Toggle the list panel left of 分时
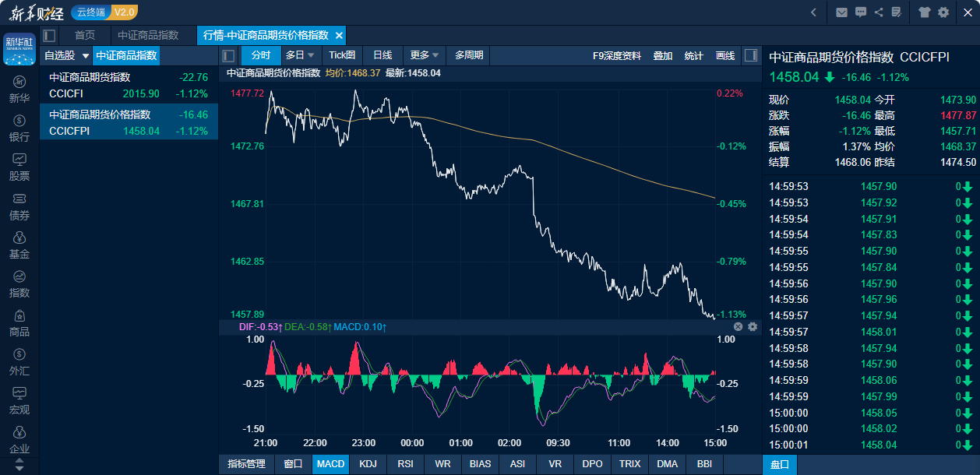The width and height of the screenshot is (980, 475). pyautogui.click(x=228, y=55)
